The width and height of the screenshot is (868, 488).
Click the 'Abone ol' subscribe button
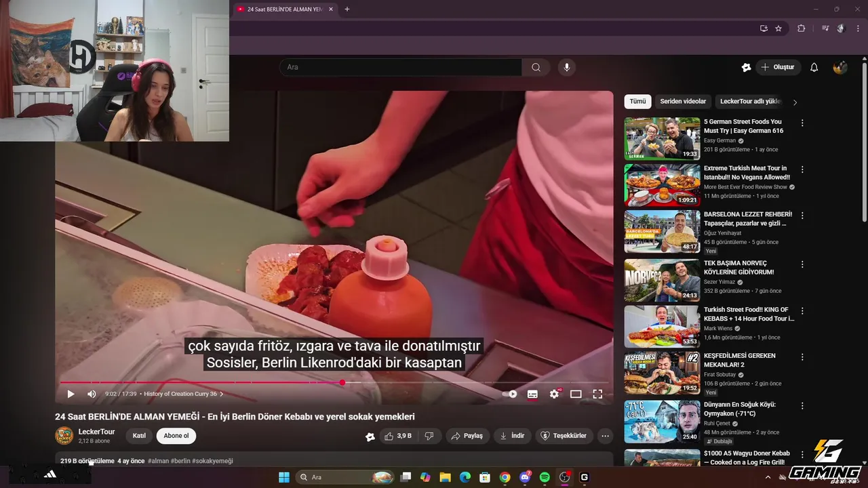coord(176,436)
